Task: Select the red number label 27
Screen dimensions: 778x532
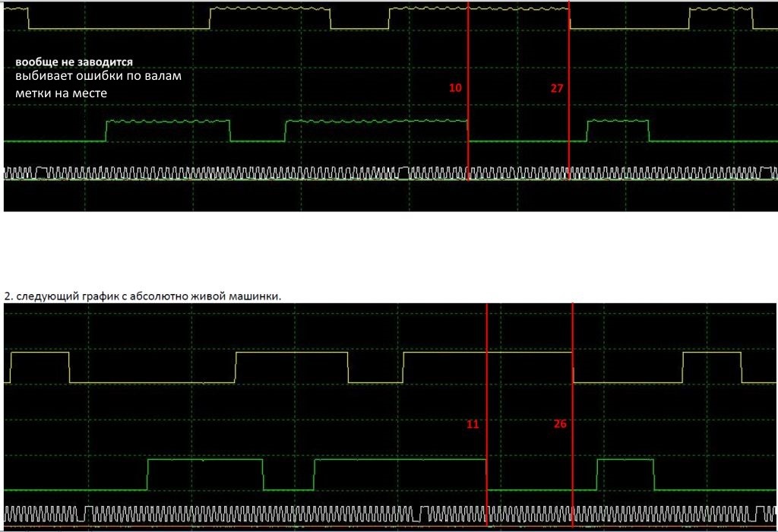Action: click(x=557, y=88)
